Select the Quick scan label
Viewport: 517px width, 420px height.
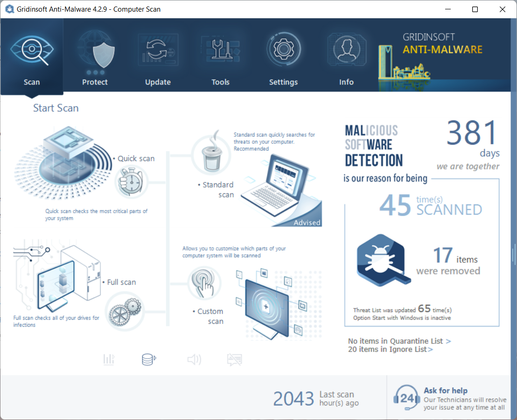[136, 159]
